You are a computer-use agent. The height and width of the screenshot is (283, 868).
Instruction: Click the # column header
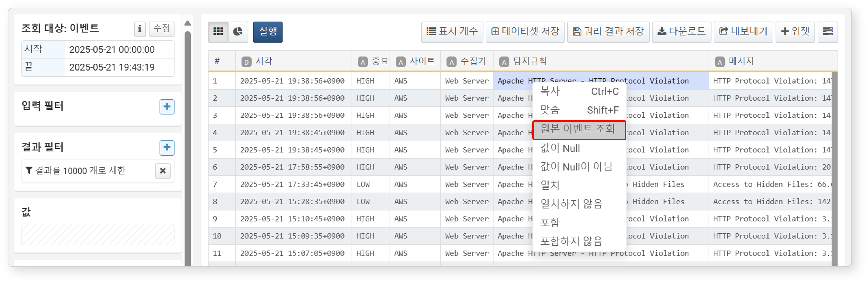coord(222,61)
